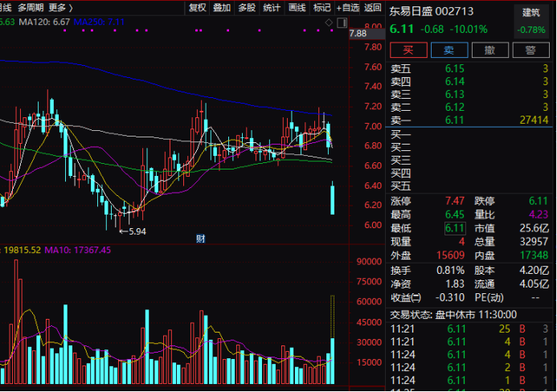
Task: Open the 多周期 multi-period selector
Action: (31, 7)
